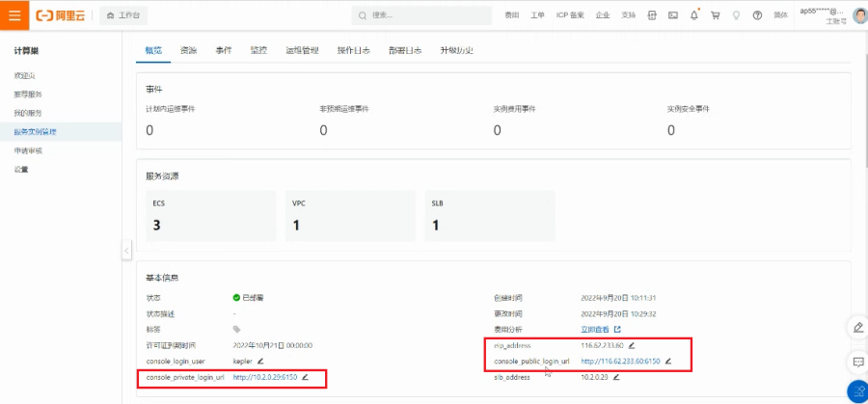This screenshot has width=868, height=404.
Task: Click the Alibaba Cloud logo
Action: click(61, 15)
